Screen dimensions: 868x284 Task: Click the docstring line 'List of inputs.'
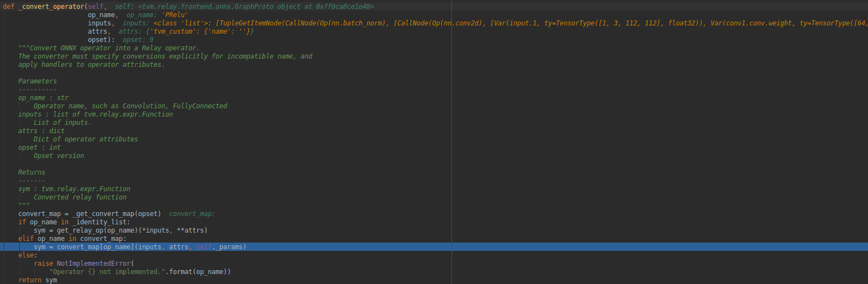click(x=62, y=123)
